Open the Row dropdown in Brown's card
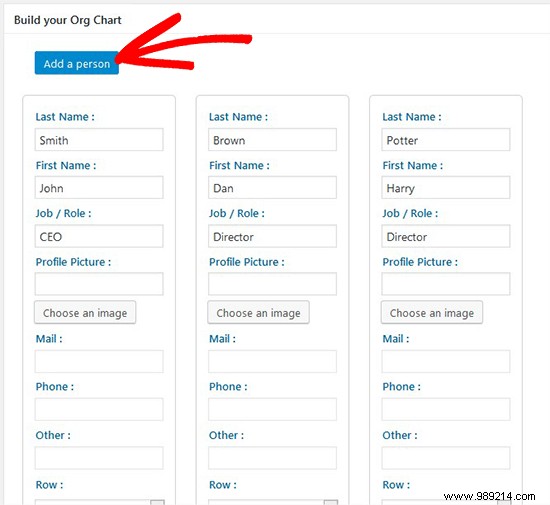The image size is (550, 505). pos(273,502)
